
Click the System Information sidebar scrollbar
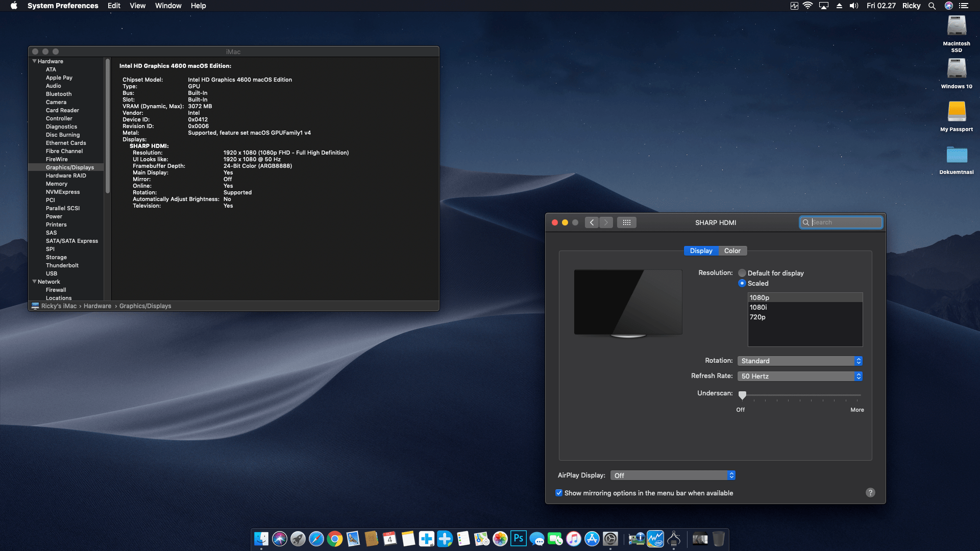click(x=108, y=127)
